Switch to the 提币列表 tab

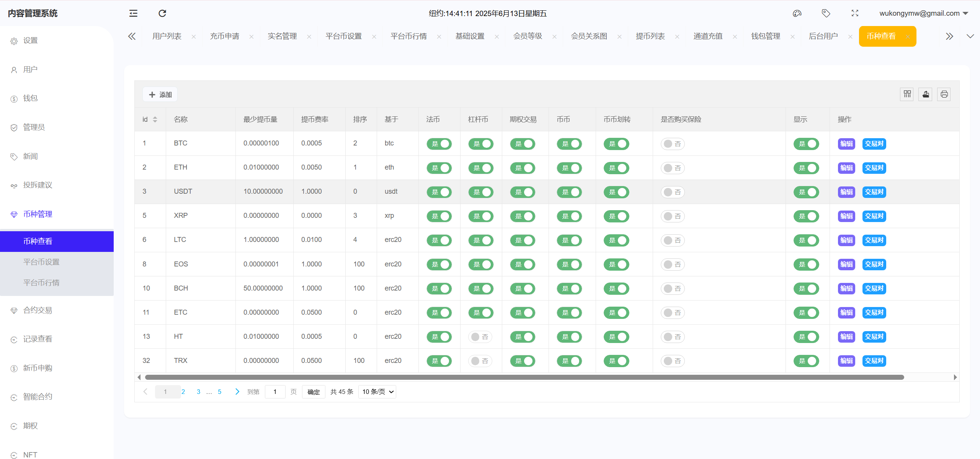coord(650,36)
